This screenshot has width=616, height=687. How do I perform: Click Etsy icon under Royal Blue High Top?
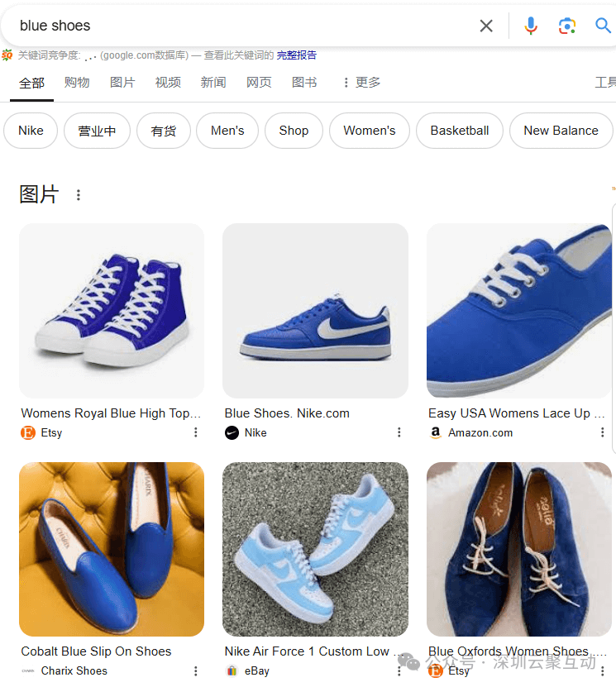pos(28,433)
